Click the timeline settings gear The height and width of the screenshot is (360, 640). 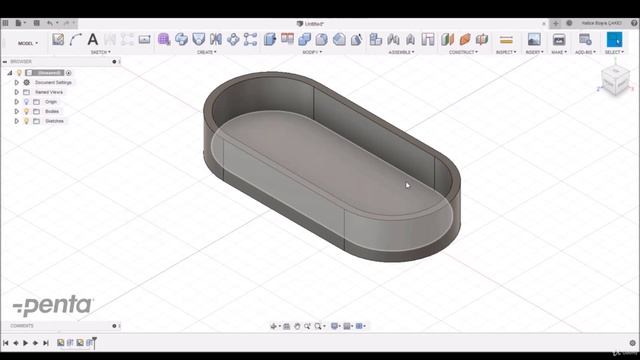coord(633,343)
